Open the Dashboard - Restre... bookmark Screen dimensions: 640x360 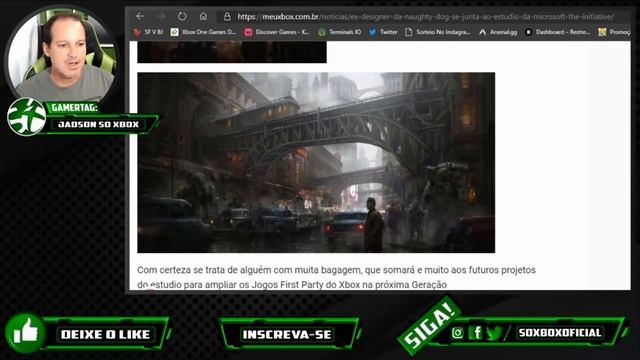(x=558, y=32)
